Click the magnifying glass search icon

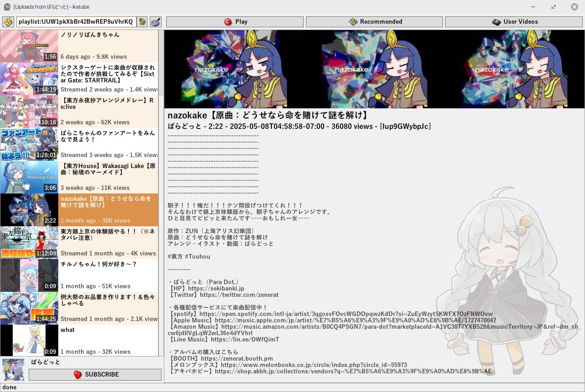(156, 22)
